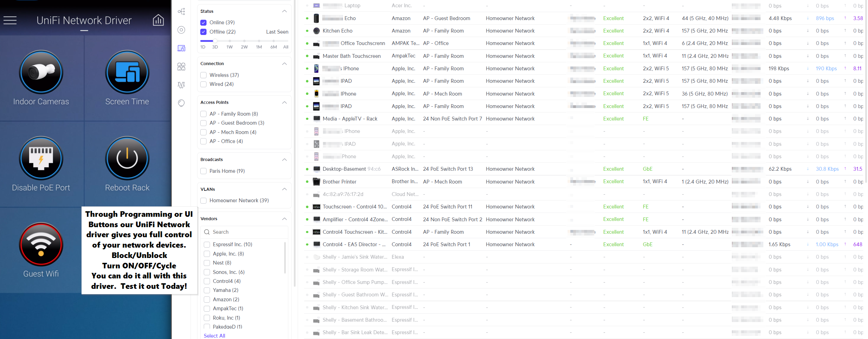
Task: Check AP - Guest Bedroom (3) filter
Action: [204, 123]
